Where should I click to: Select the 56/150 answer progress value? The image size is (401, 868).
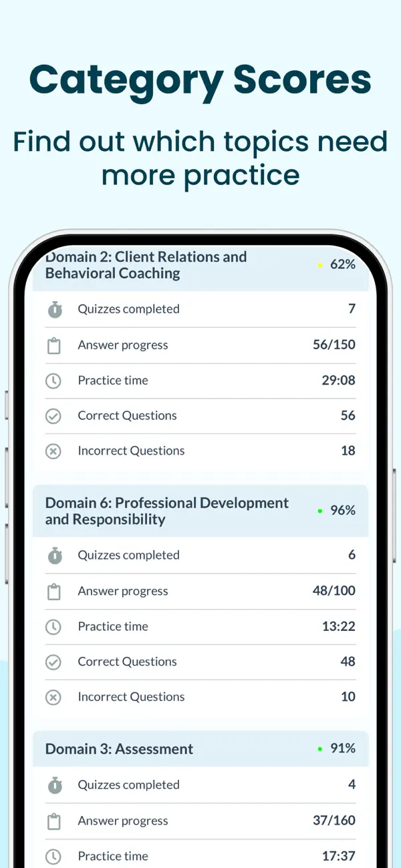click(x=334, y=345)
